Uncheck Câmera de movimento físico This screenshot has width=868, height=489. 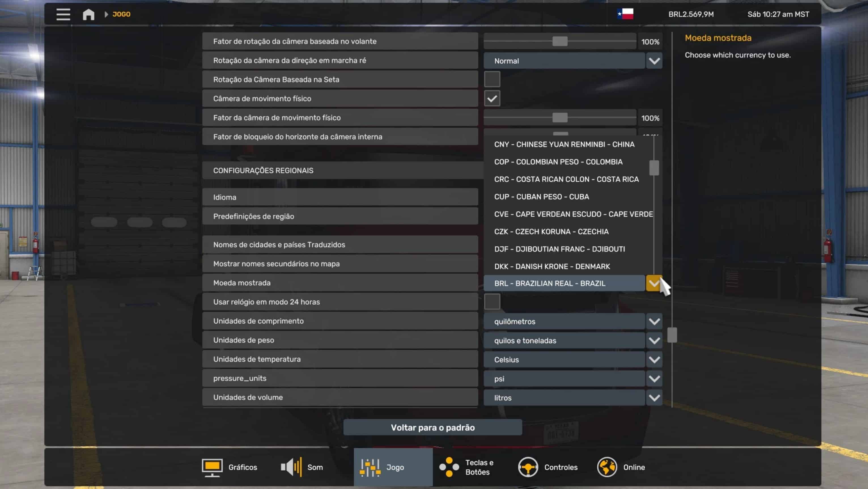coord(492,99)
